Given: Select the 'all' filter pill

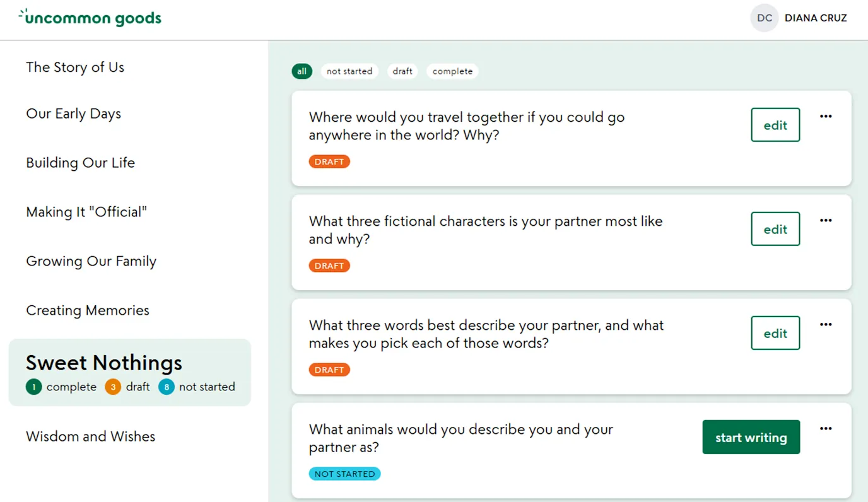Looking at the screenshot, I should 302,71.
